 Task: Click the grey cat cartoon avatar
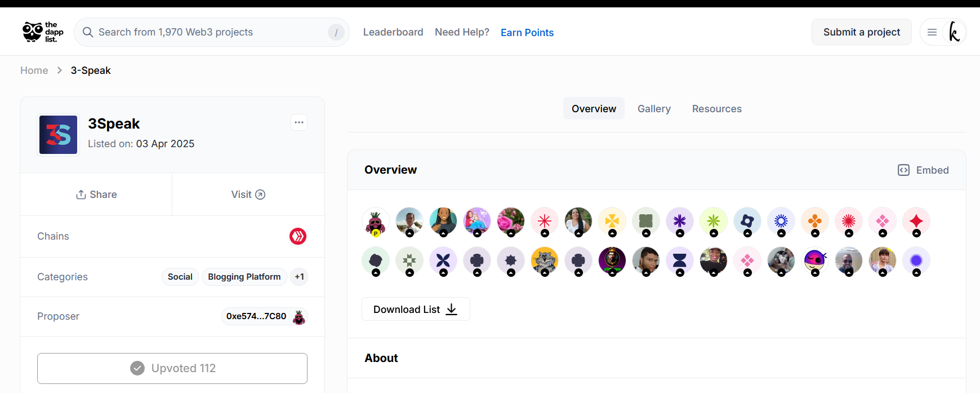545,261
